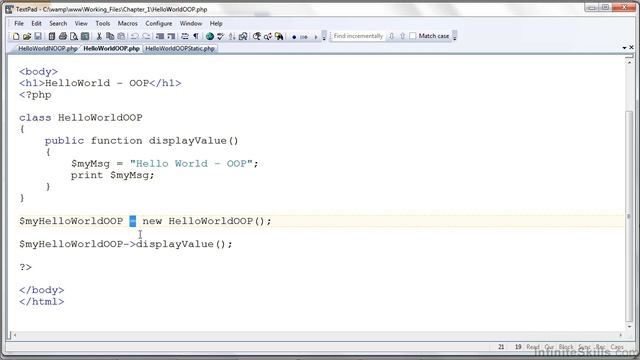
Task: Click the Compare Files toolbar icon
Action: coord(243,36)
